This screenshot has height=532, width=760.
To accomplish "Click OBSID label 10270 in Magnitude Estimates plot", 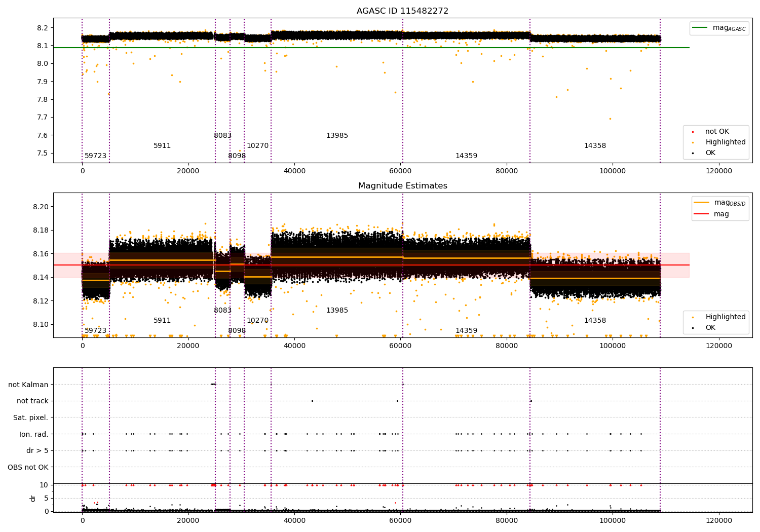I will pos(257,321).
